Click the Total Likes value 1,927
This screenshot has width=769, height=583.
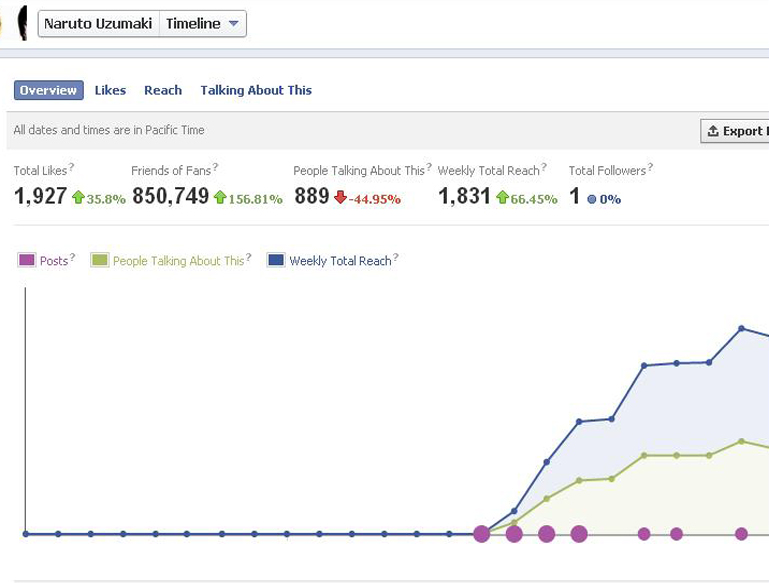pyautogui.click(x=40, y=196)
